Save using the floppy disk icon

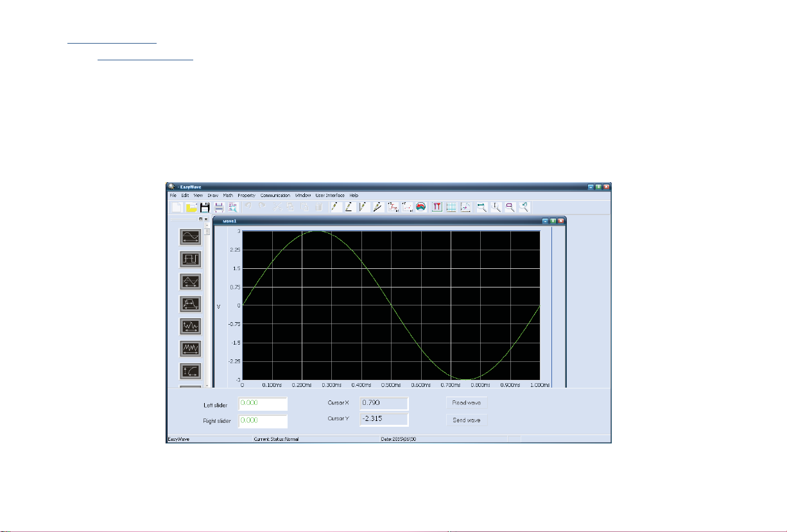tap(205, 207)
